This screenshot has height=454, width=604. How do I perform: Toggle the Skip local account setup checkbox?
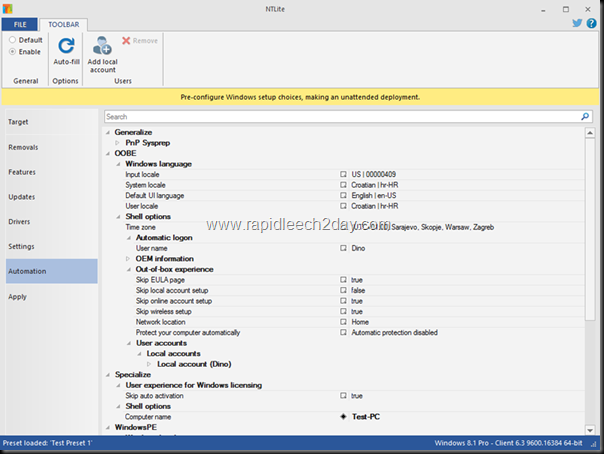pos(343,290)
